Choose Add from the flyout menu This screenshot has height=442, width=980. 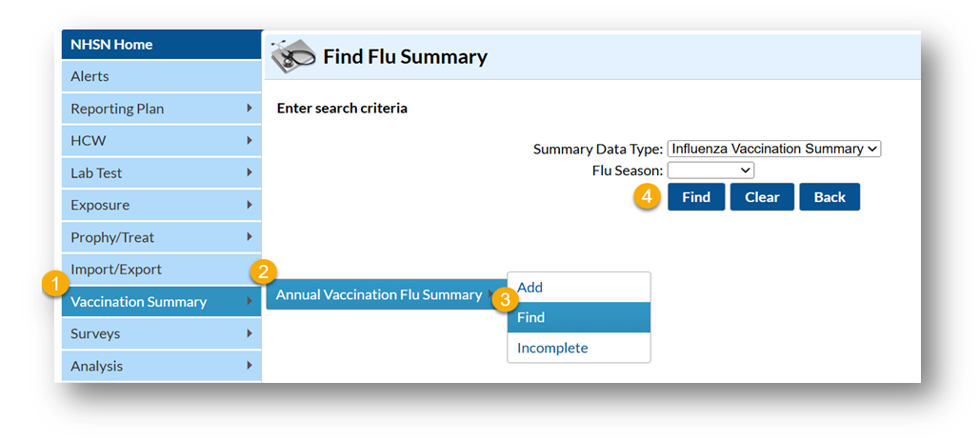pyautogui.click(x=530, y=287)
